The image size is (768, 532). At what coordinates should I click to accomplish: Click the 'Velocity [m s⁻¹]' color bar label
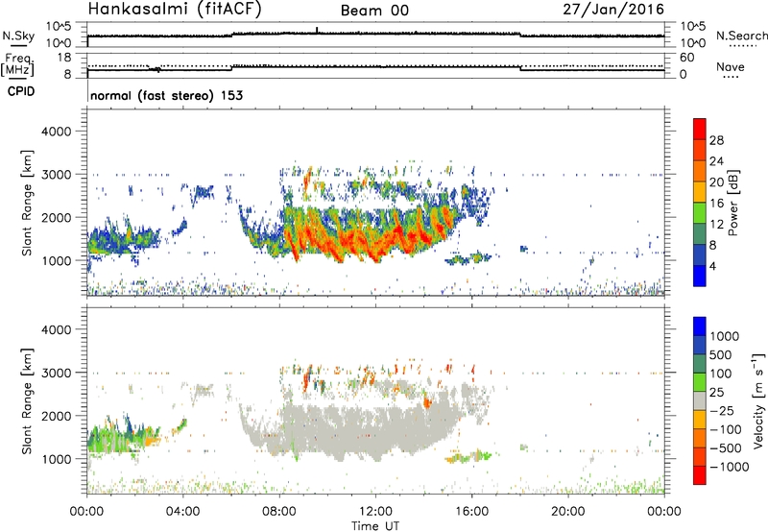tap(758, 400)
